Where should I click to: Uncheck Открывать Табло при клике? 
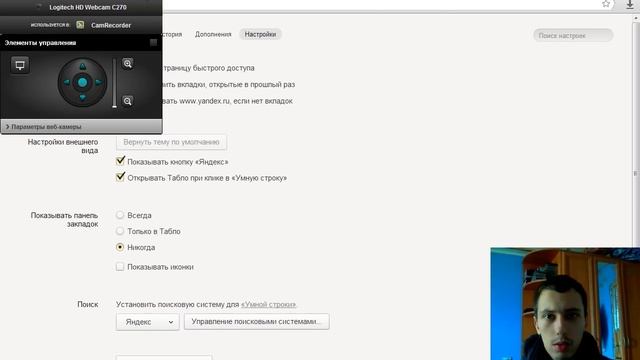click(x=120, y=177)
